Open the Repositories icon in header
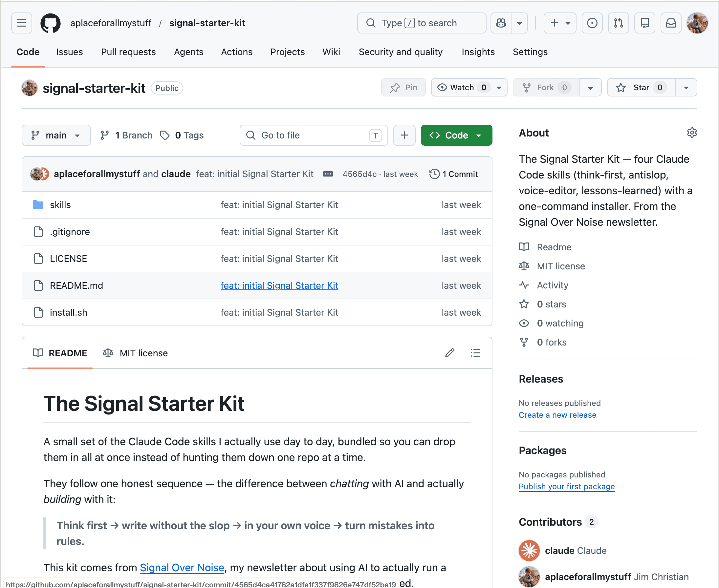Image resolution: width=719 pixels, height=588 pixels. (644, 23)
